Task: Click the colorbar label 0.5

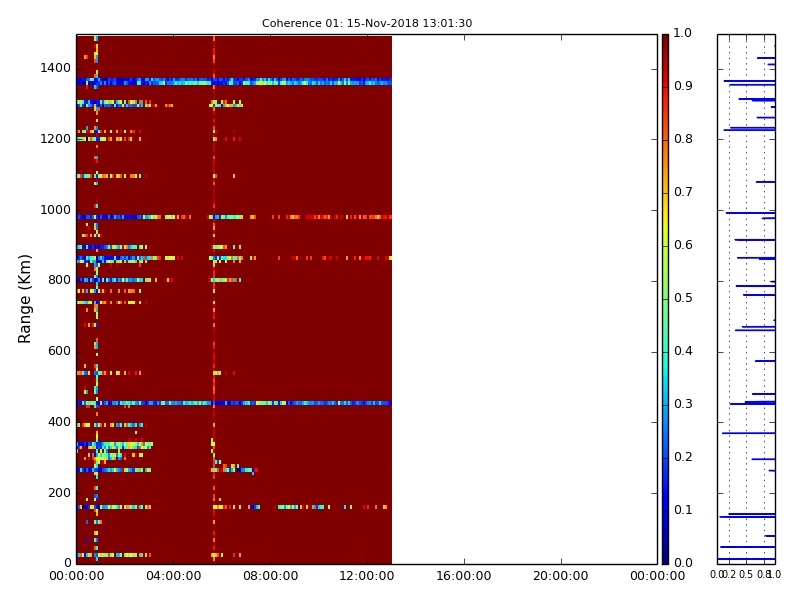Action: click(683, 298)
